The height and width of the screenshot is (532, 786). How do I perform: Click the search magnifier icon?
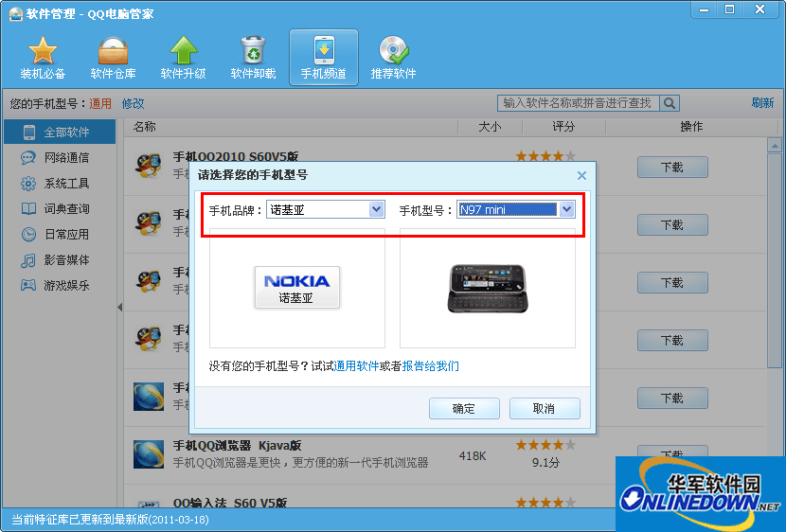pyautogui.click(x=670, y=103)
